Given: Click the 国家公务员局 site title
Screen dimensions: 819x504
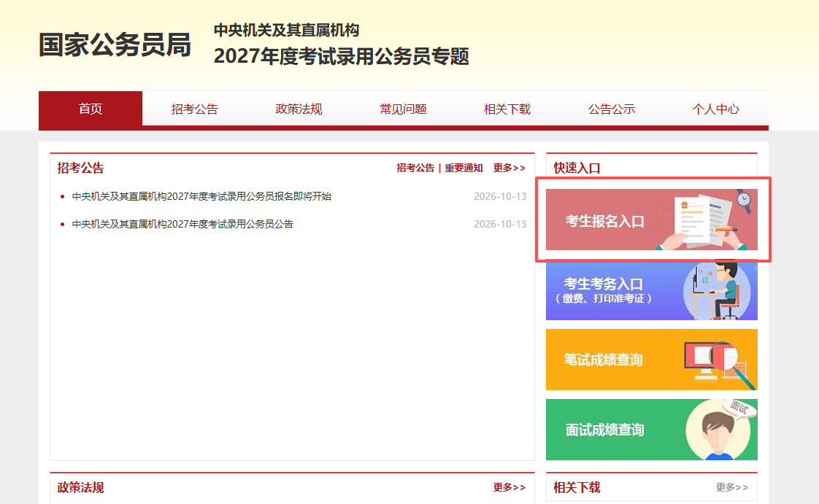Looking at the screenshot, I should [115, 44].
